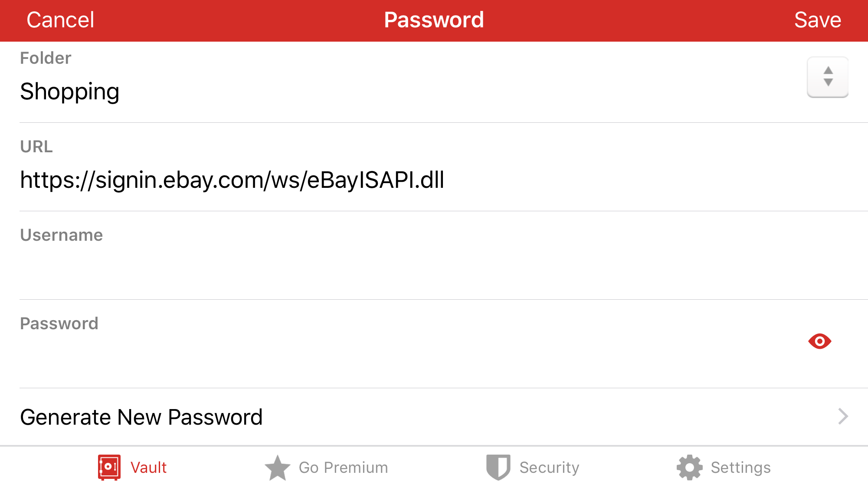Switch to the Security tab label
Viewport: 868px width, 488px height.
[x=549, y=468]
